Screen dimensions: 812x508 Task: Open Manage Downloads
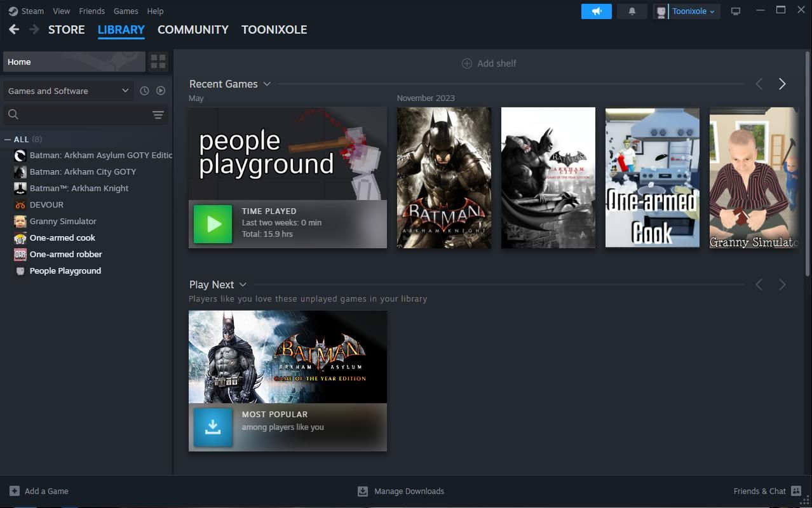pos(401,491)
